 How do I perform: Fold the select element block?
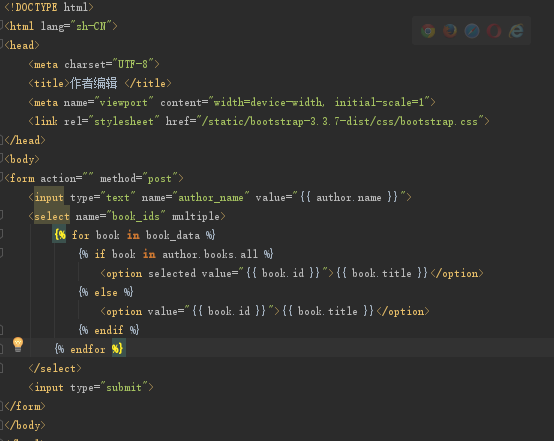(1, 216)
